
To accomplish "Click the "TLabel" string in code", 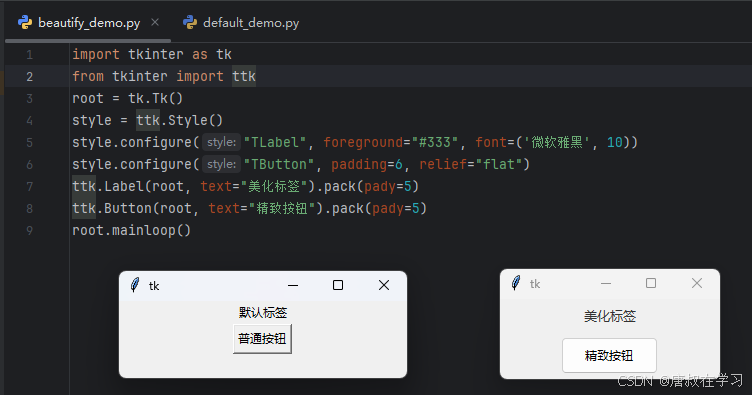I will pos(275,142).
